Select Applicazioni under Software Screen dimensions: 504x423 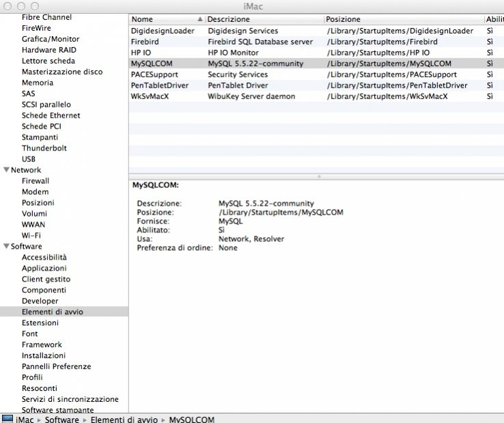pos(44,269)
